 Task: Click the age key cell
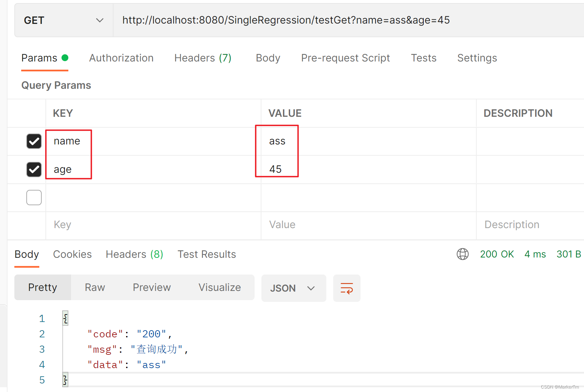coord(153,170)
